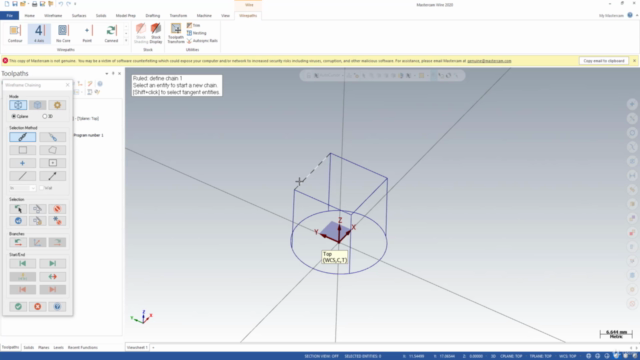Viewport: 640px width, 360px height.
Task: Move chain start point back
Action: click(x=22, y=264)
